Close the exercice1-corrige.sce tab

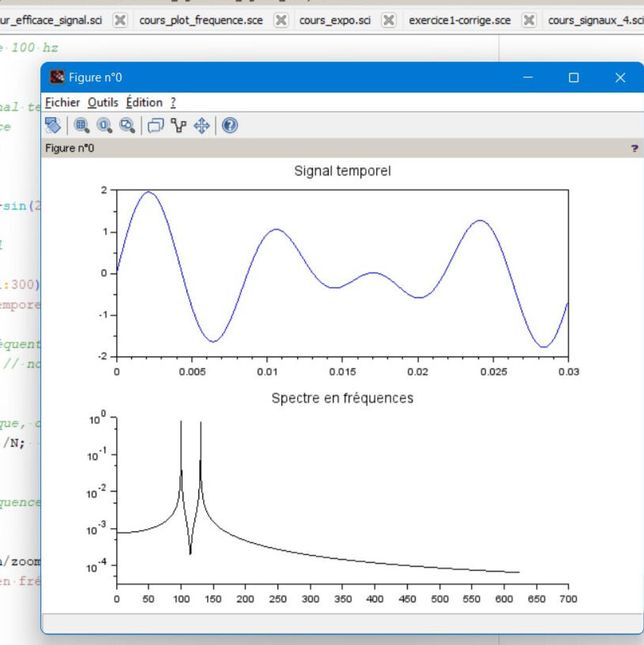coord(529,21)
